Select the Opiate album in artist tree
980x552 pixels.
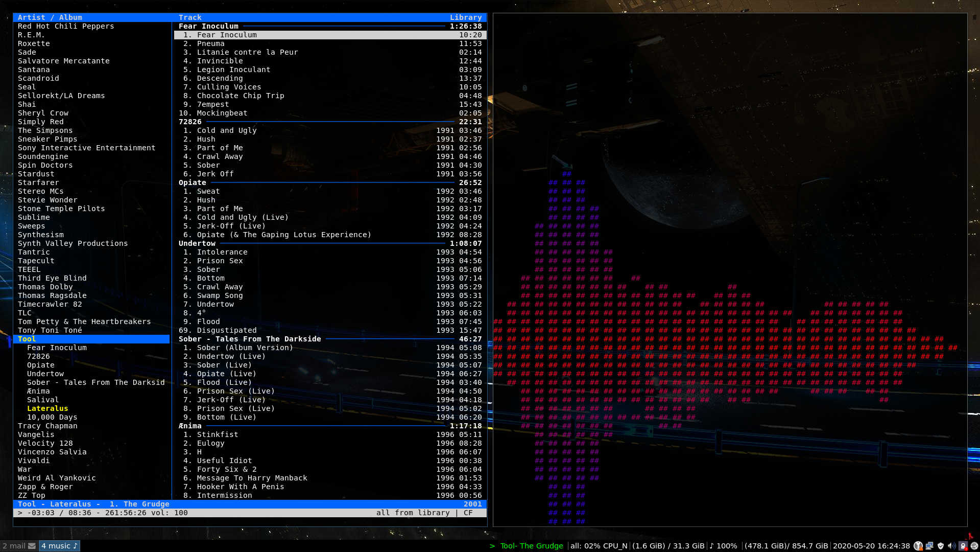(41, 365)
